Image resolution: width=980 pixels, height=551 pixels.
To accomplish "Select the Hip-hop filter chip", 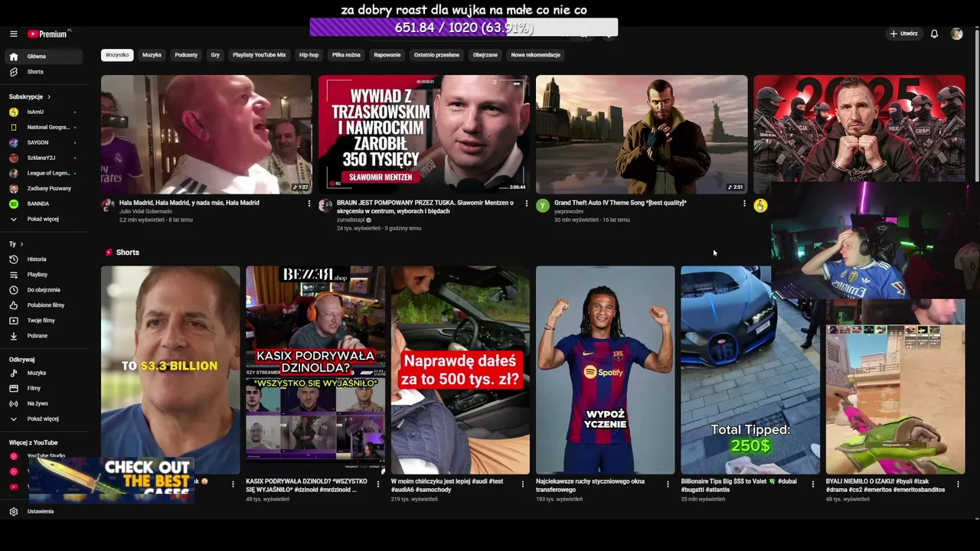I will (309, 55).
